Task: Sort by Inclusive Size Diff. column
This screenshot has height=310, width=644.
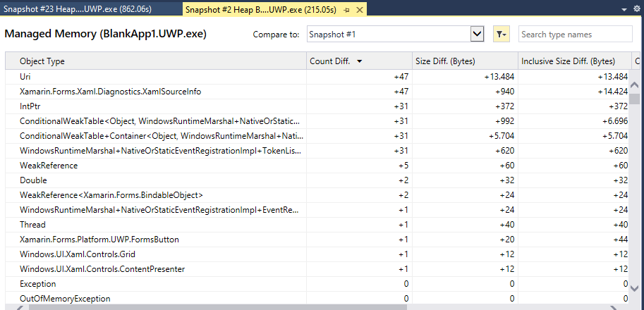Action: (574, 61)
